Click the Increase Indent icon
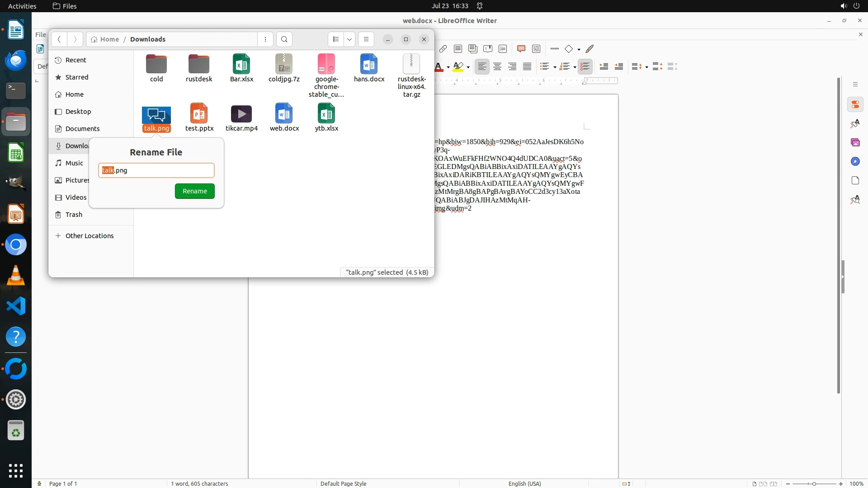The image size is (868, 488). click(x=604, y=66)
